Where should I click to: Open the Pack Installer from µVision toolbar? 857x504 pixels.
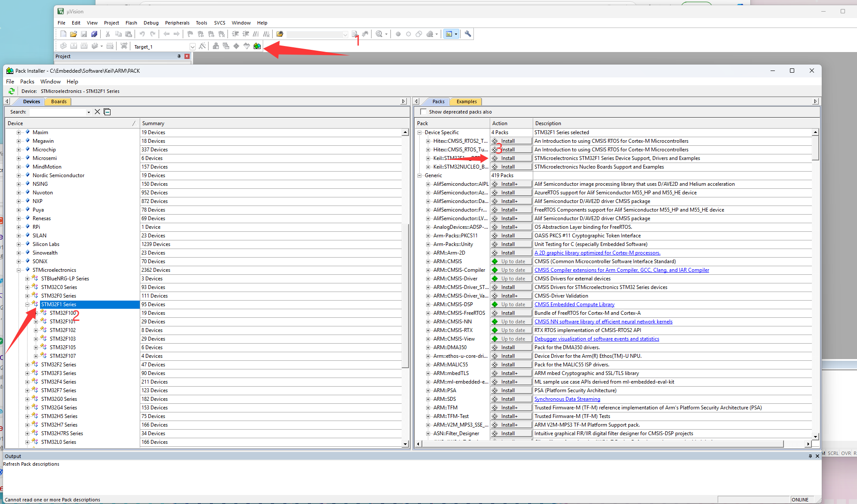tap(257, 46)
